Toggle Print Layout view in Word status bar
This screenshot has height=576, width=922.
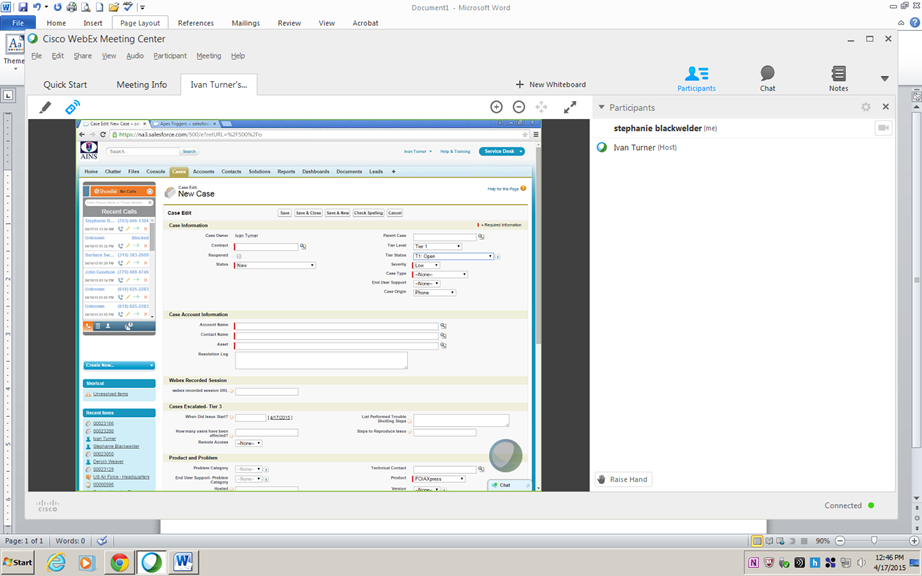756,541
